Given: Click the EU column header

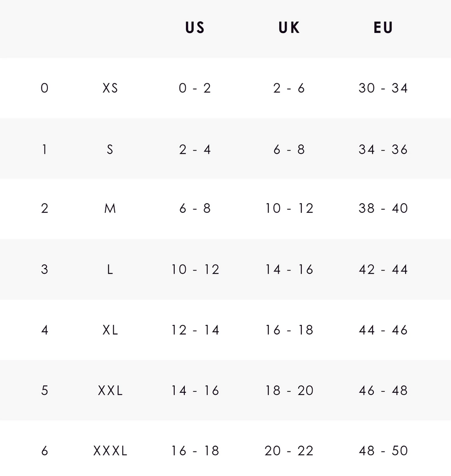Looking at the screenshot, I should tap(383, 28).
